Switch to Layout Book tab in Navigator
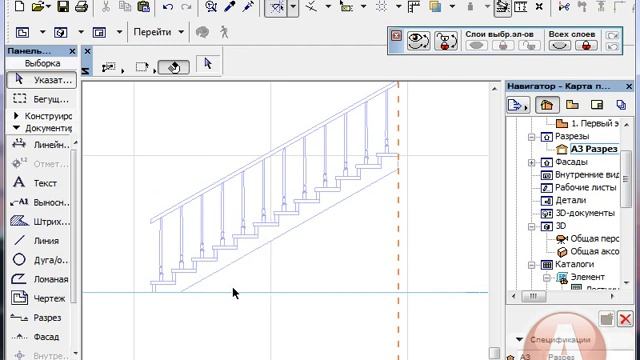 coord(597,105)
